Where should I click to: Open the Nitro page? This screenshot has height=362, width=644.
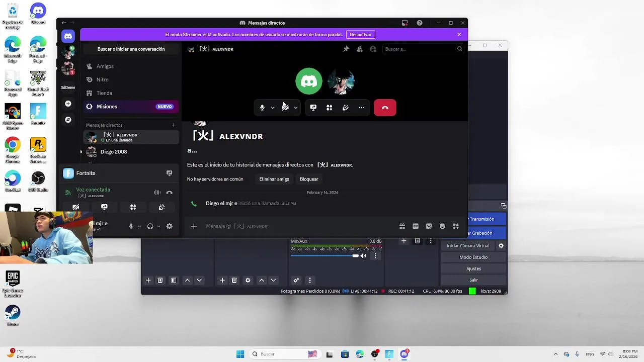(x=131, y=79)
